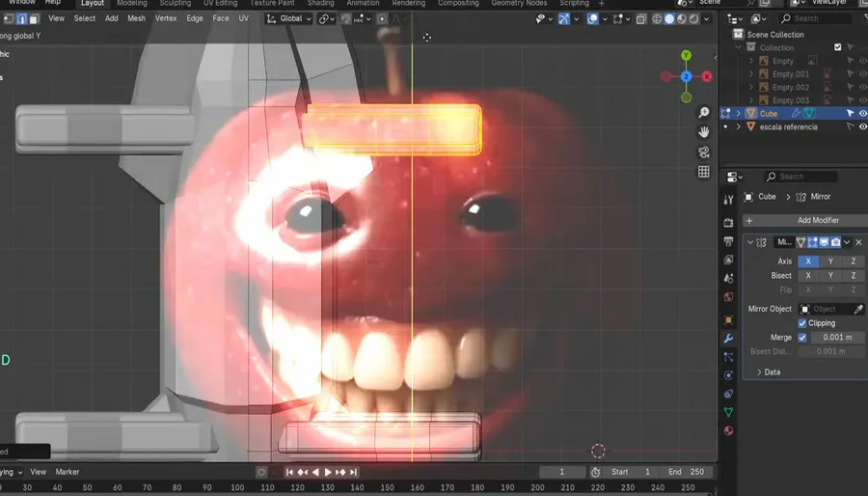Image resolution: width=868 pixels, height=496 pixels.
Task: Open the World properties tab
Action: pyautogui.click(x=728, y=296)
